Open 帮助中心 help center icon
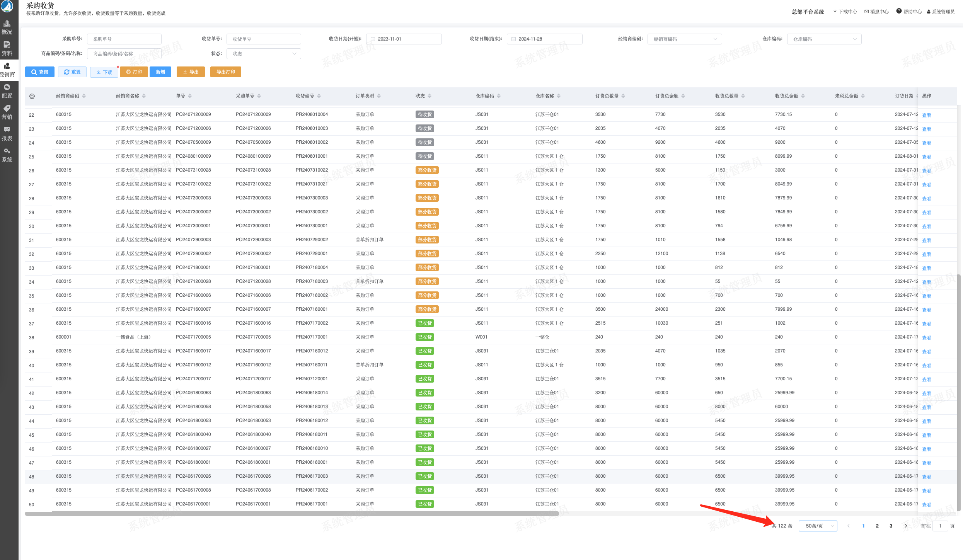The image size is (963, 560). [899, 11]
